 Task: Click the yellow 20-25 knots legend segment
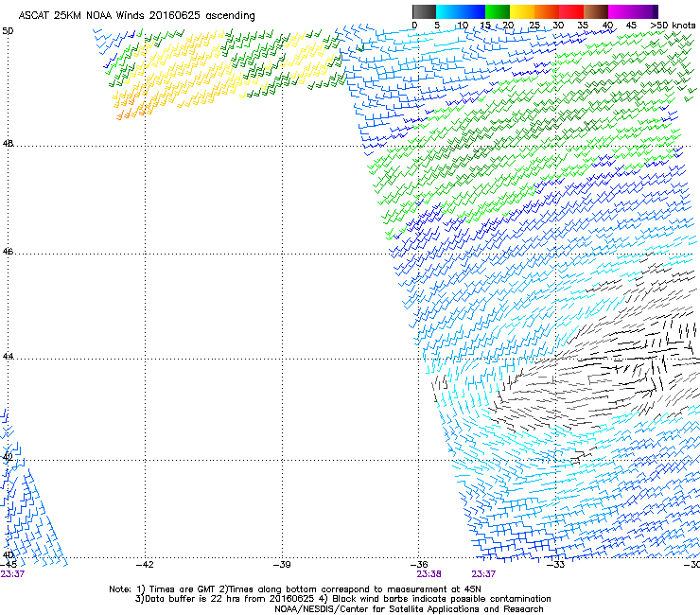coord(522,11)
